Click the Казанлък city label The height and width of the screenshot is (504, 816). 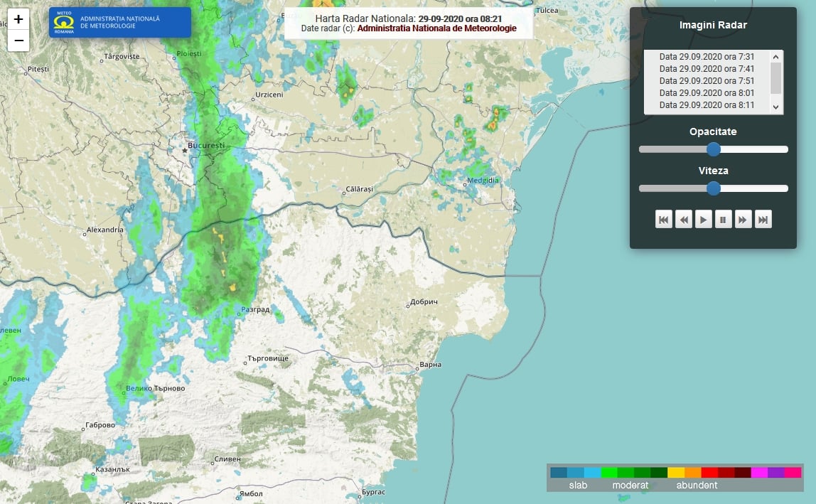113,470
